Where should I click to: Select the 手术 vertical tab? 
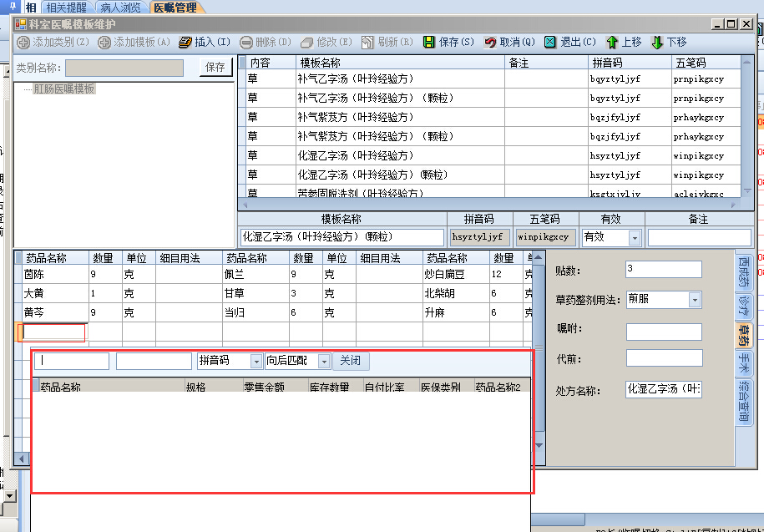(x=744, y=363)
